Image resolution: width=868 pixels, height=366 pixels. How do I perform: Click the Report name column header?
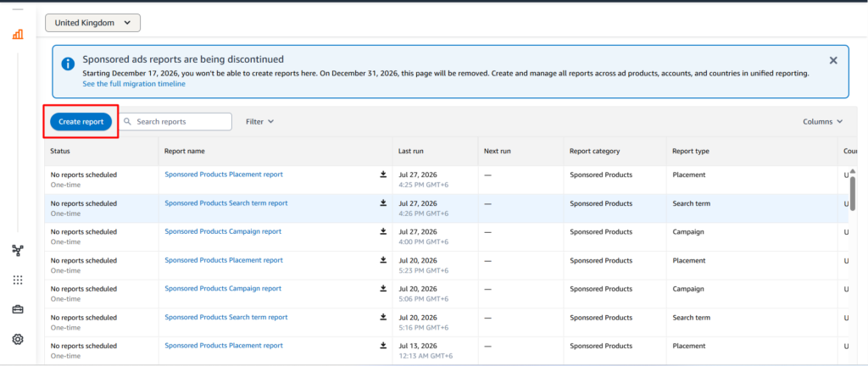point(184,151)
